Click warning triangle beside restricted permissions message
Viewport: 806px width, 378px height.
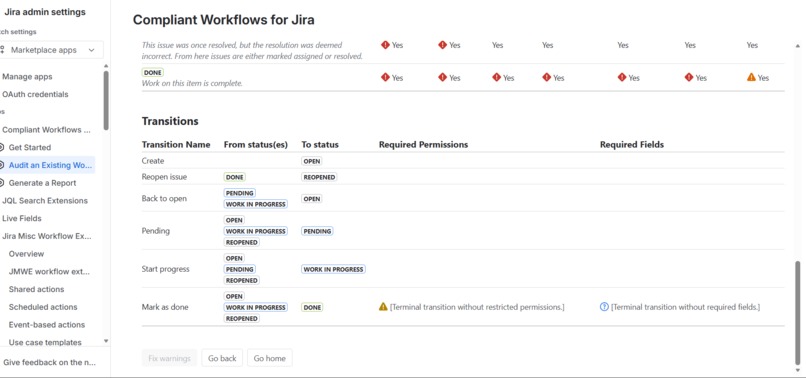(x=383, y=307)
